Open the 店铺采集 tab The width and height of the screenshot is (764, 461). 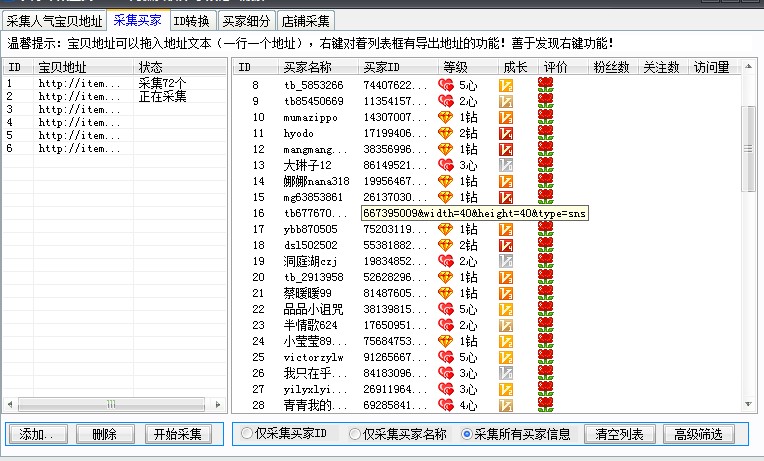point(305,20)
